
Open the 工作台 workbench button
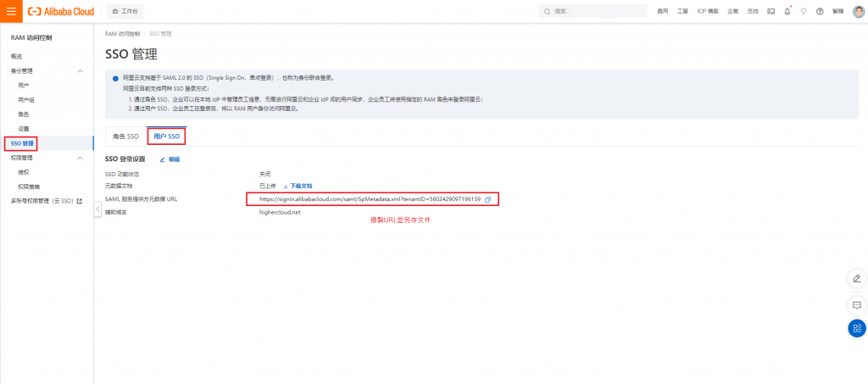click(125, 11)
